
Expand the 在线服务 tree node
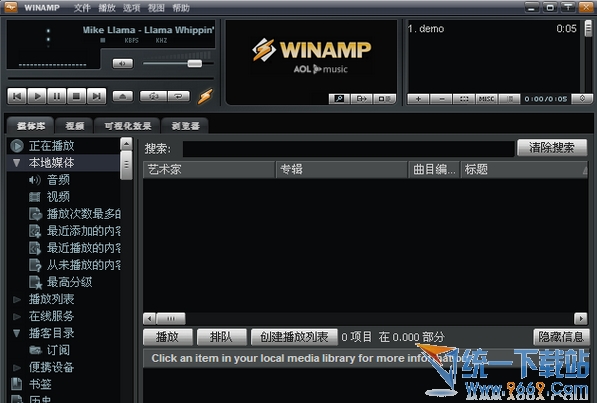16,317
